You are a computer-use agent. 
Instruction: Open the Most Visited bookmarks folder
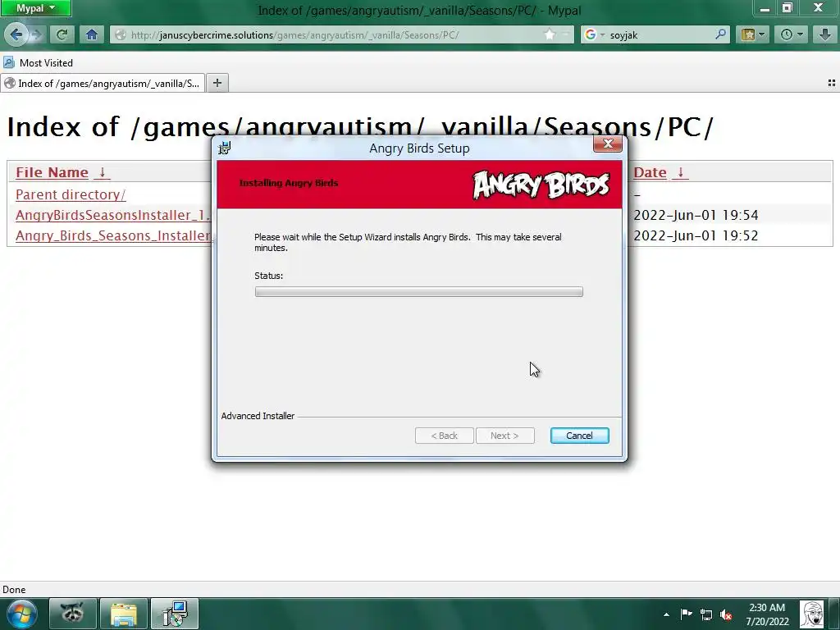tap(38, 62)
